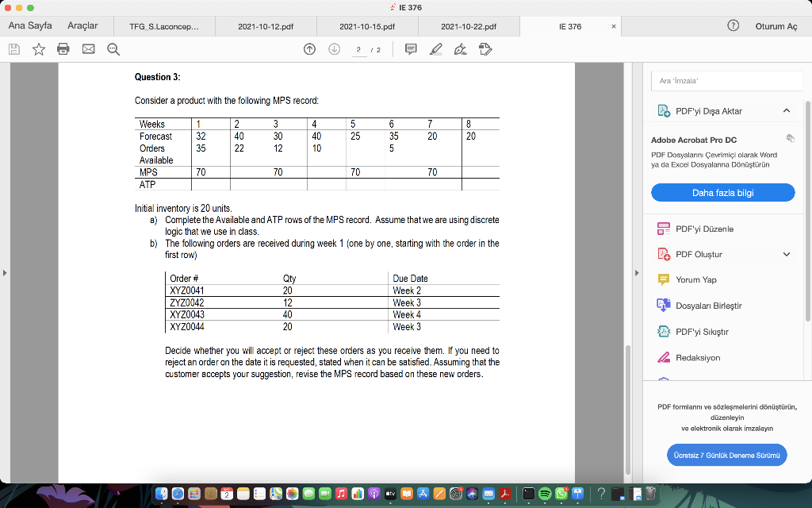
Task: Open the 2021-10-22.pdf tab
Action: click(469, 26)
